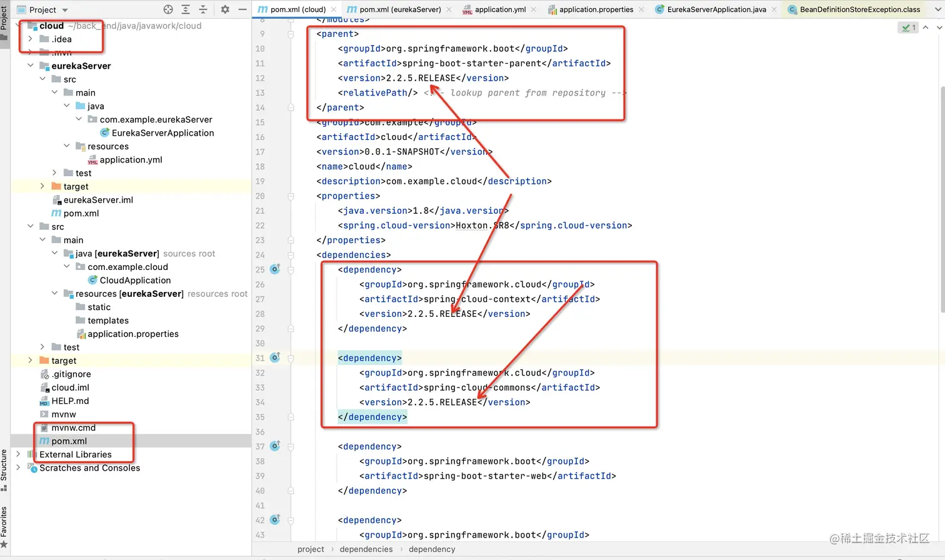This screenshot has width=945, height=560.
Task: Click the Expand All icon in Project panel
Action: point(186,9)
